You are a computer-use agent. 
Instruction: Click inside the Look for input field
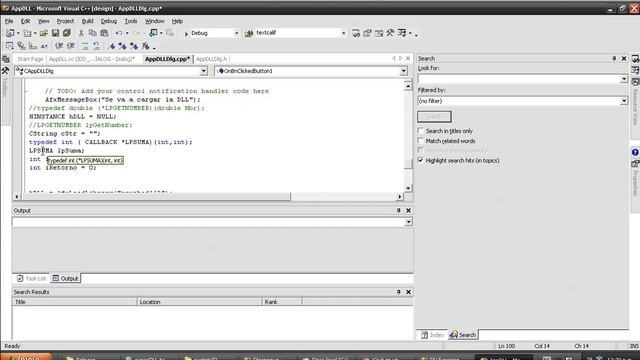pyautogui.click(x=519, y=79)
